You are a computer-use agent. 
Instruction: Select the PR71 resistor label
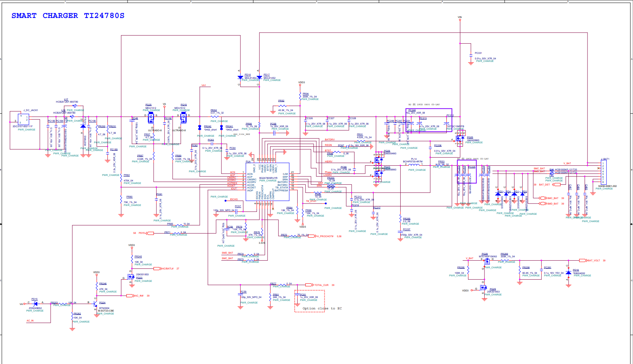point(167,232)
